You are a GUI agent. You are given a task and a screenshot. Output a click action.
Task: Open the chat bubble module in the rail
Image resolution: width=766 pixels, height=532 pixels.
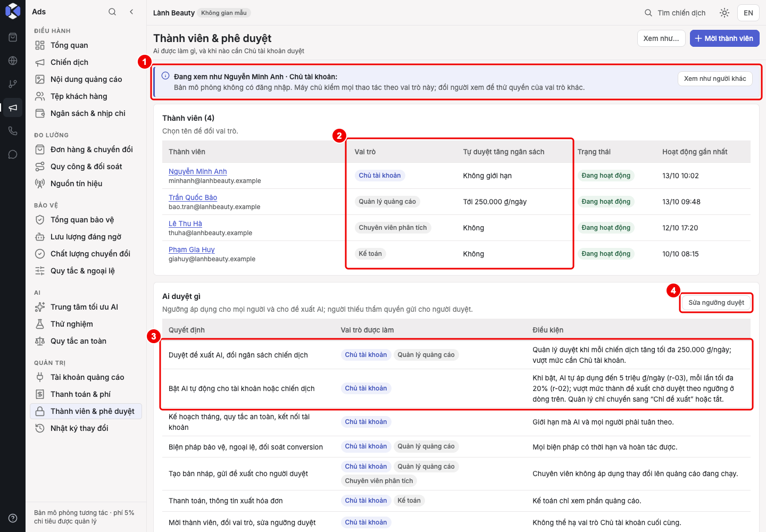[x=13, y=154]
